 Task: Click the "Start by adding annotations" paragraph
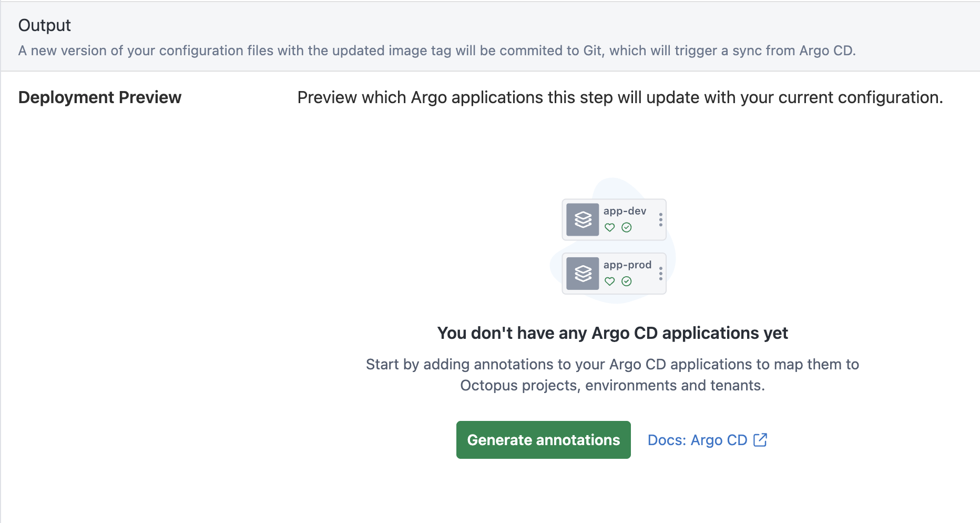click(x=612, y=375)
